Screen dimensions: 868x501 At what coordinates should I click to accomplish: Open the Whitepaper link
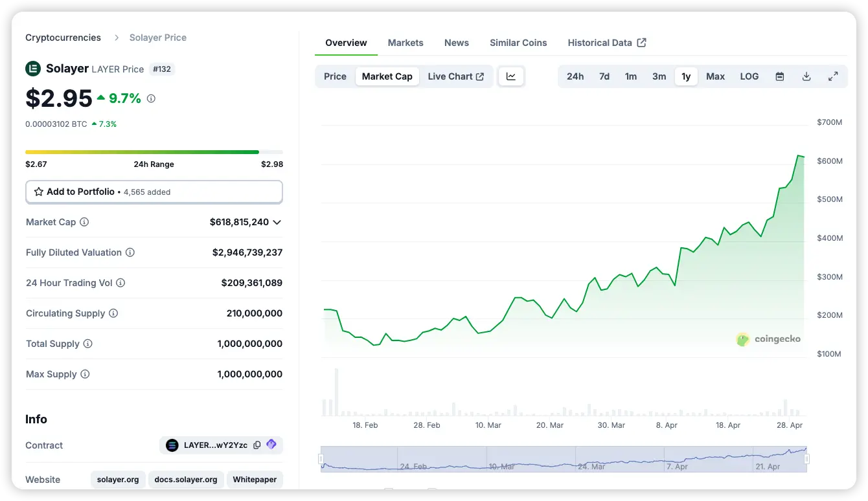click(x=255, y=480)
